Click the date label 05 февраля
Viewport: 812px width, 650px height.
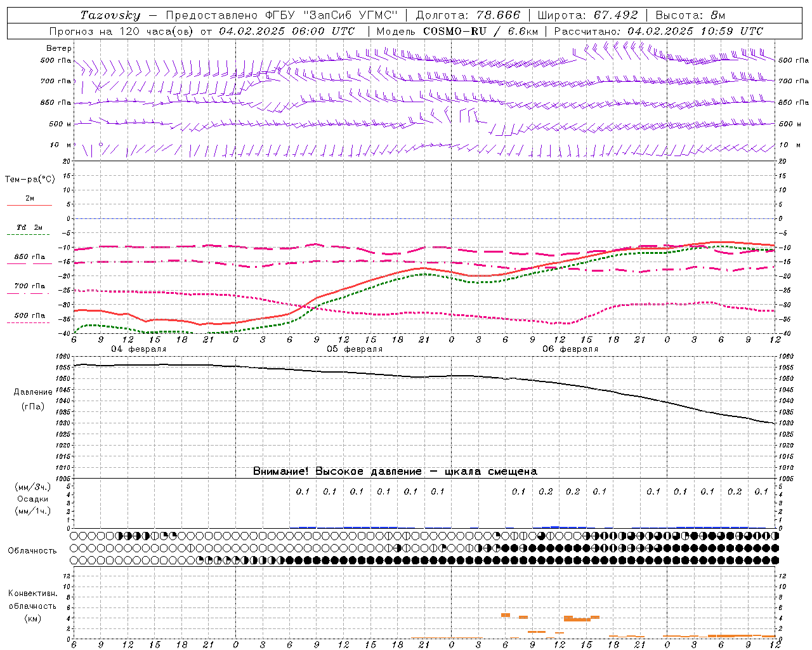point(355,349)
